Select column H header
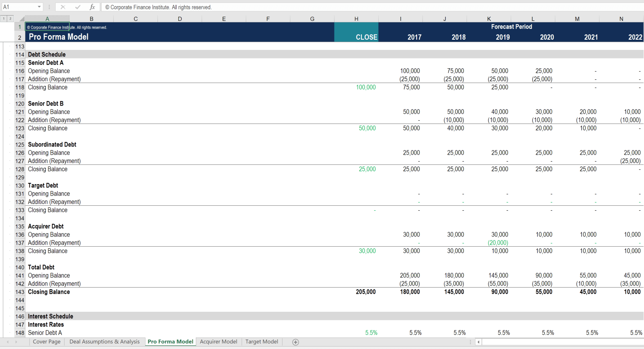 click(356, 19)
